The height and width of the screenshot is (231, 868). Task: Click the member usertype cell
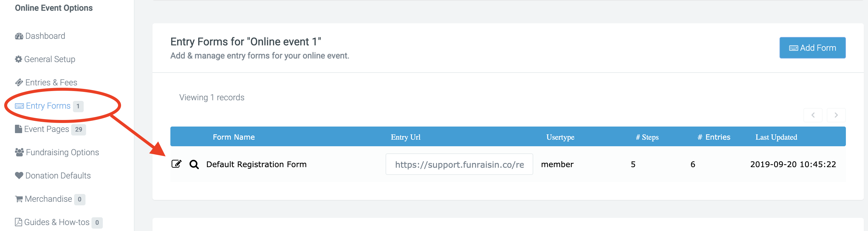pos(557,164)
